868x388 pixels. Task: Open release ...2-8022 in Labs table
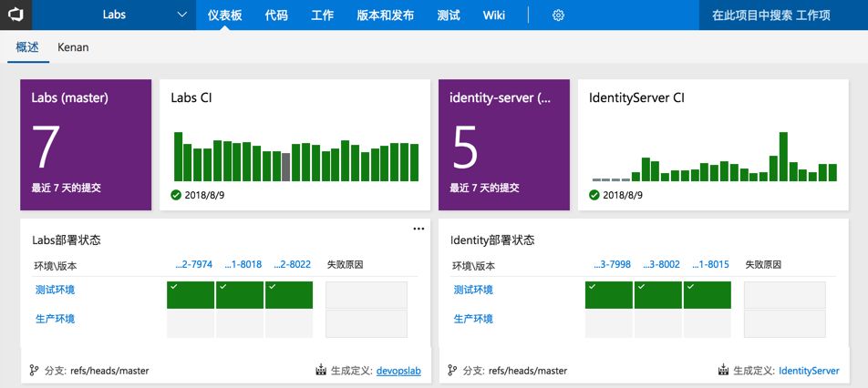click(293, 265)
